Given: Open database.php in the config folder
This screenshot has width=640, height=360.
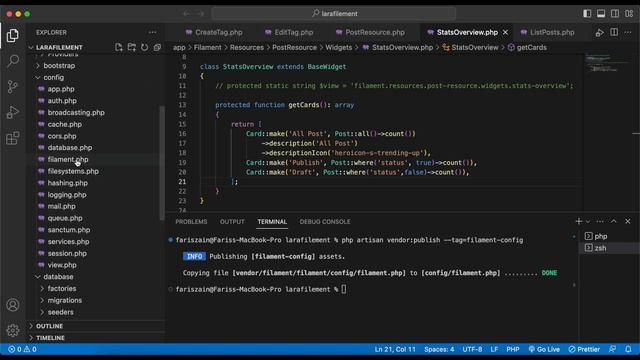Looking at the screenshot, I should [x=70, y=147].
